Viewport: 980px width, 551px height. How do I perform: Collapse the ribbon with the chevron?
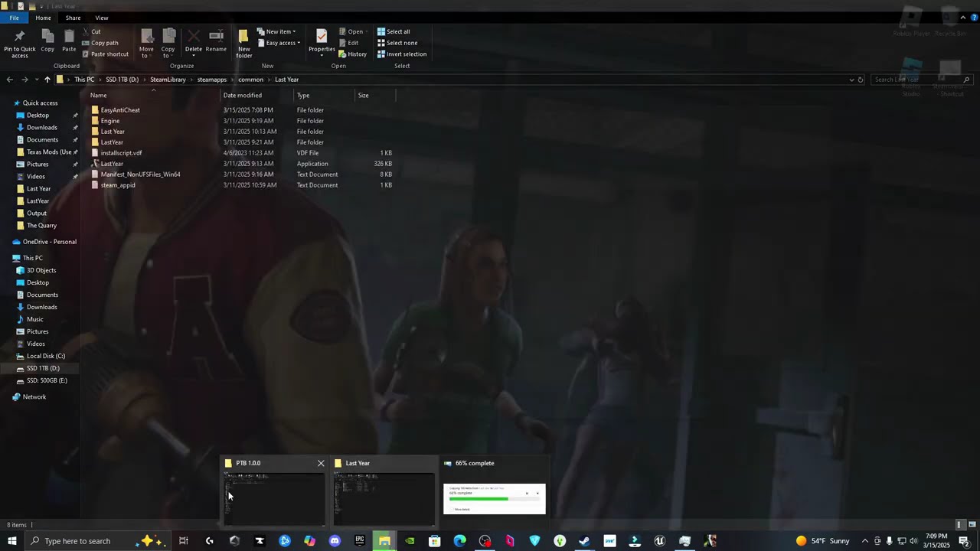pos(963,18)
